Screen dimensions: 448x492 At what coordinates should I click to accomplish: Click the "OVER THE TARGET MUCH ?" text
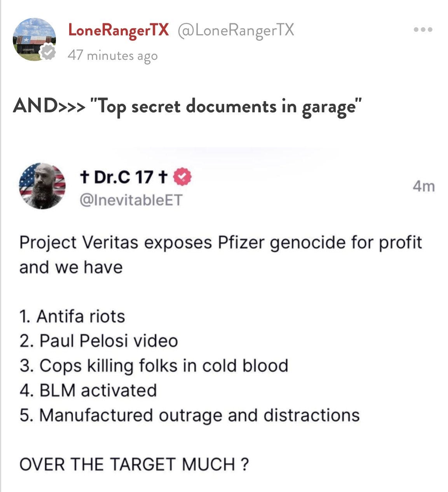[x=134, y=465]
